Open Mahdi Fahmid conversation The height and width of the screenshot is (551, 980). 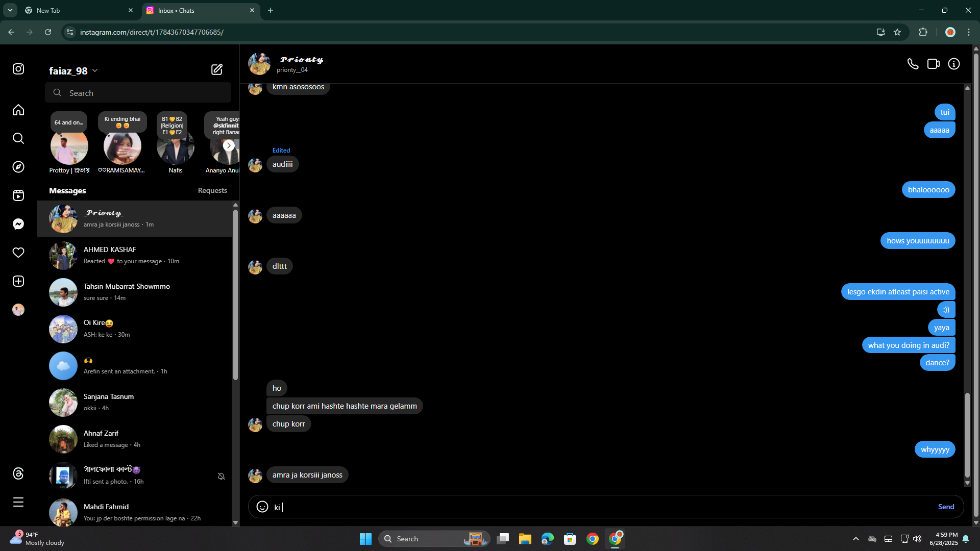pyautogui.click(x=135, y=512)
